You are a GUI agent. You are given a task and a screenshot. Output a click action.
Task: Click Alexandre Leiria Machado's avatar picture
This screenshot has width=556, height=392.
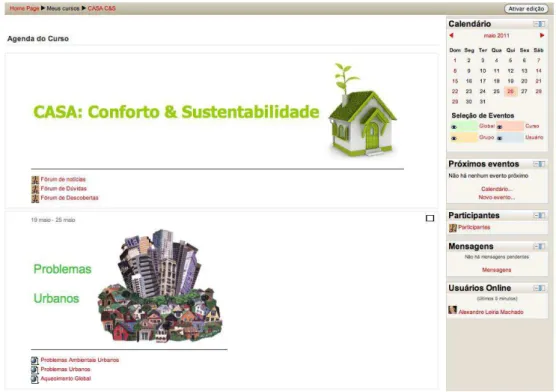pyautogui.click(x=452, y=310)
